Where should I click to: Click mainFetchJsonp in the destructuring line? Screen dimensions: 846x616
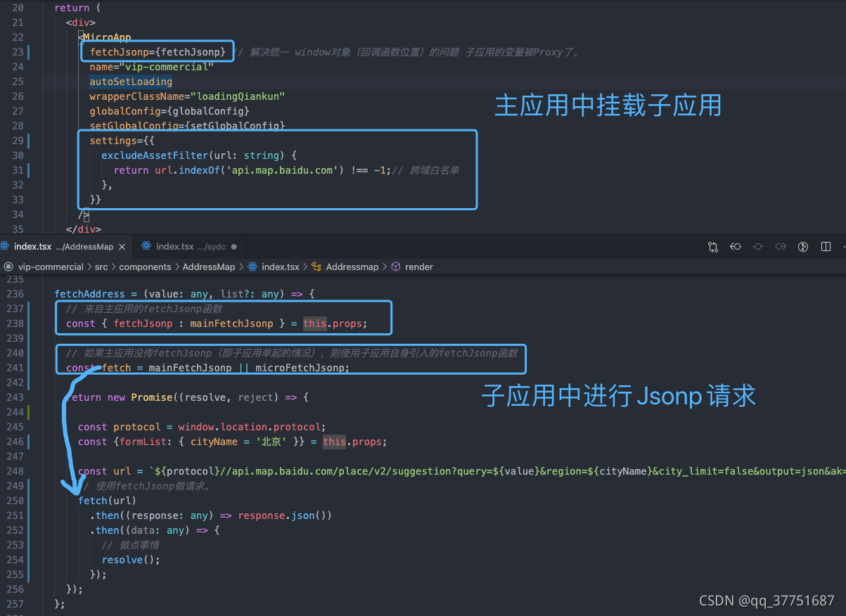pyautogui.click(x=231, y=323)
